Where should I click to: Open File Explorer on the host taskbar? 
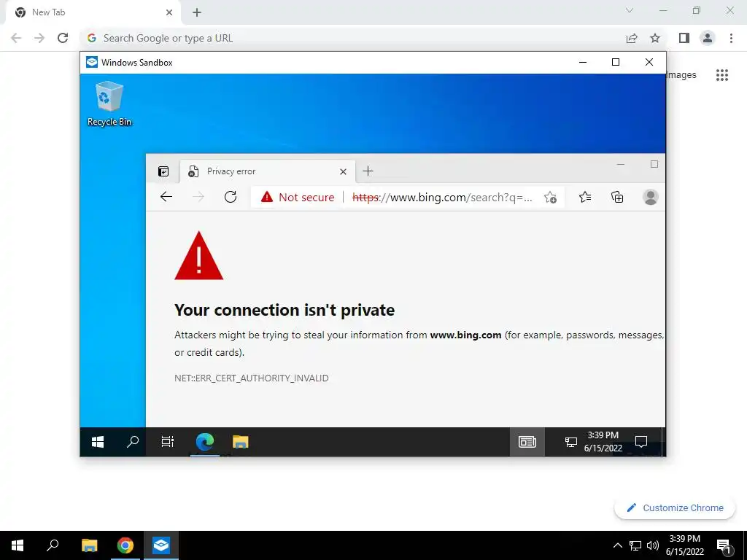[89, 545]
